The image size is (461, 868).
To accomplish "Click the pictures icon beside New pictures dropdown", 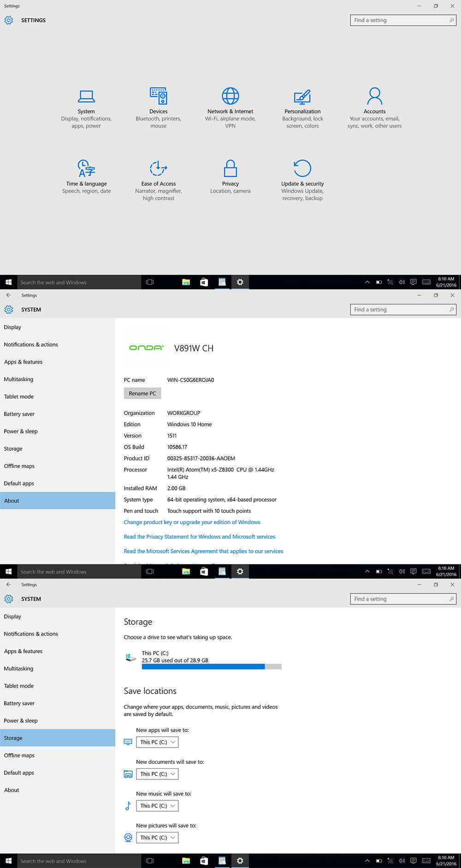I will click(x=128, y=838).
